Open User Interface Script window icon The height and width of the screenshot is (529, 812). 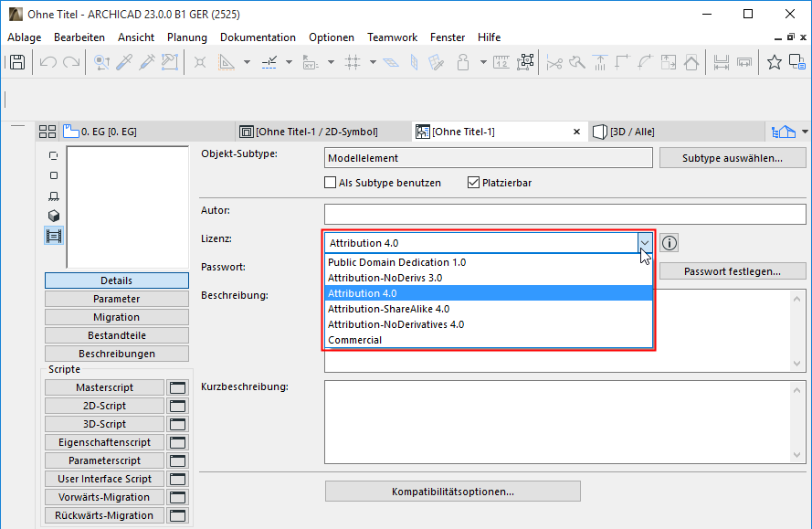pyautogui.click(x=177, y=479)
